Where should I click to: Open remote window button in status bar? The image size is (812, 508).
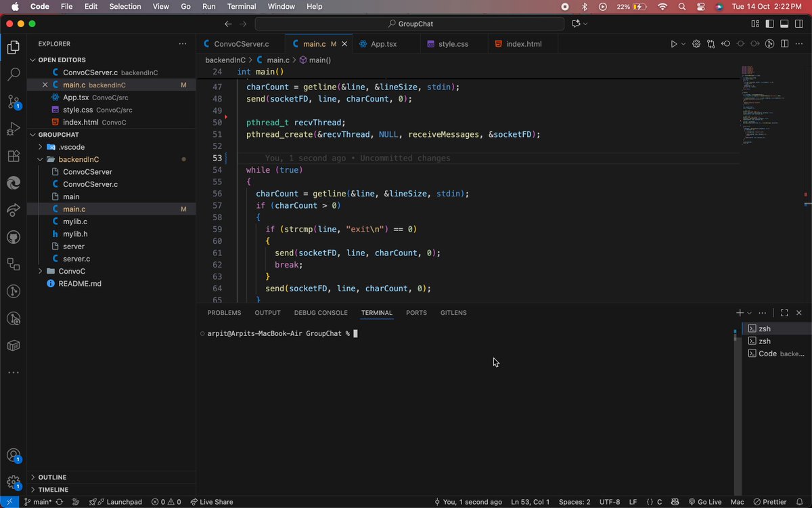pos(9,502)
